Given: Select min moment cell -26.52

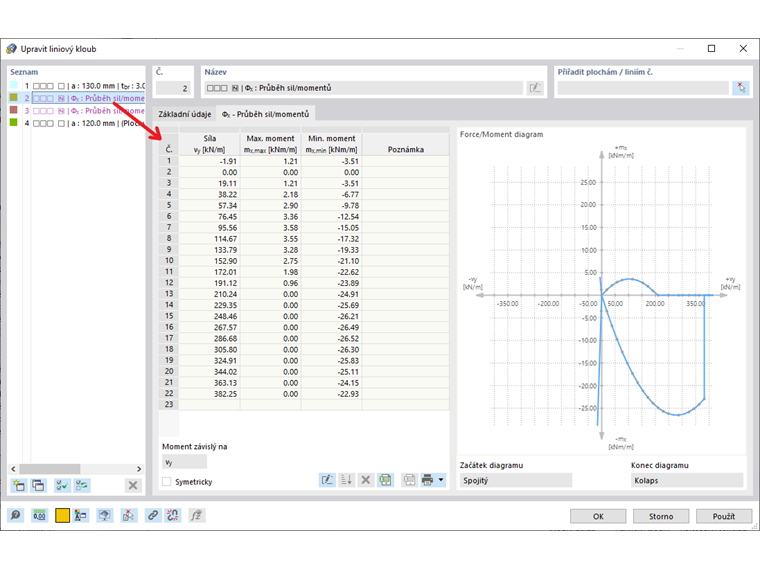Looking at the screenshot, I should [332, 339].
